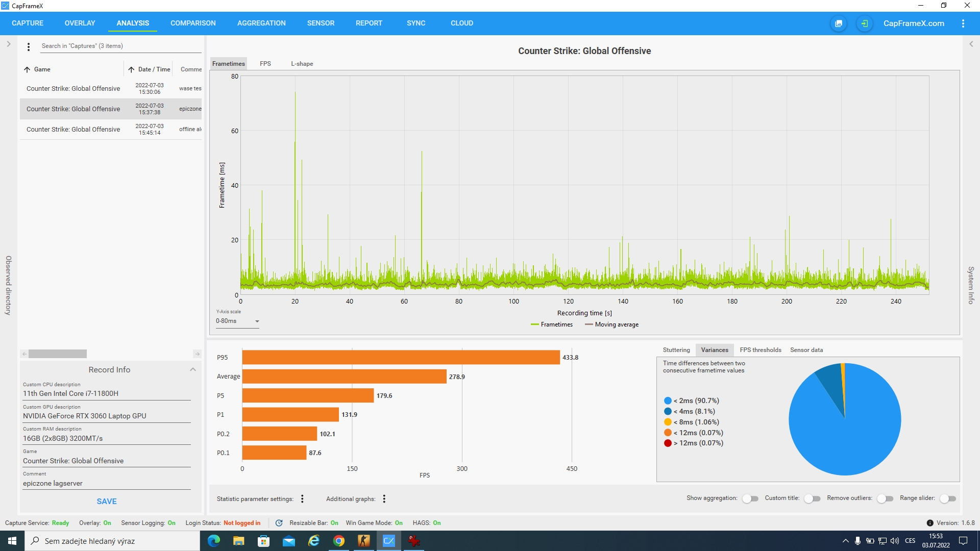Show the L-shape graph tab
The width and height of the screenshot is (980, 551).
pos(302,64)
